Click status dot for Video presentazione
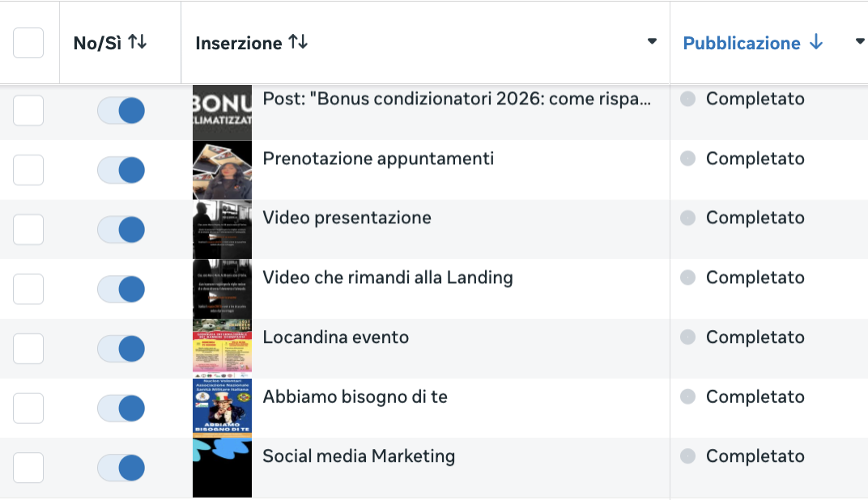This screenshot has height=500, width=868. 687,218
